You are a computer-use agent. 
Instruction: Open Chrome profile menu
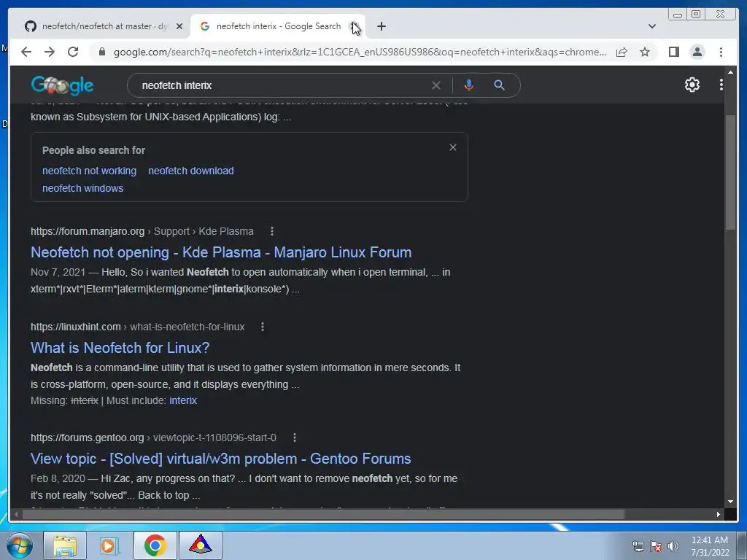click(697, 52)
